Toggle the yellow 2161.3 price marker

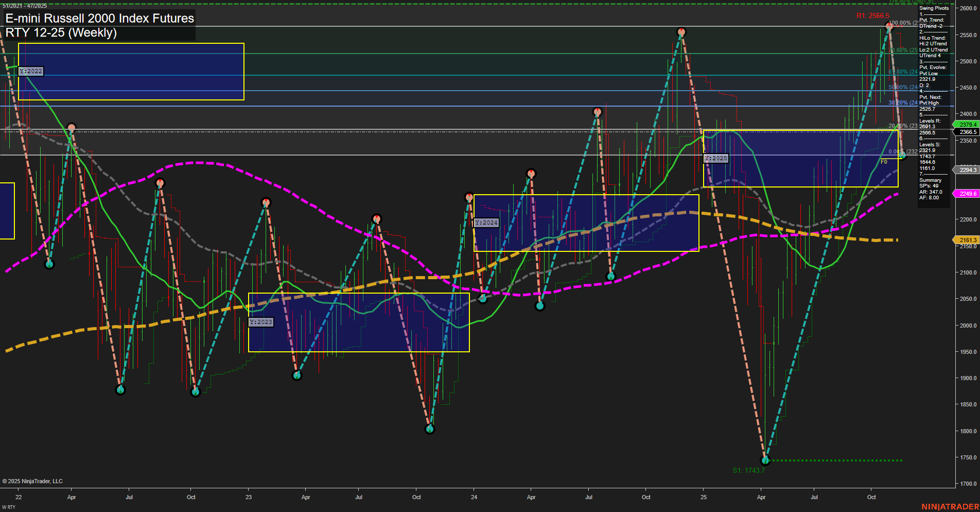point(967,240)
